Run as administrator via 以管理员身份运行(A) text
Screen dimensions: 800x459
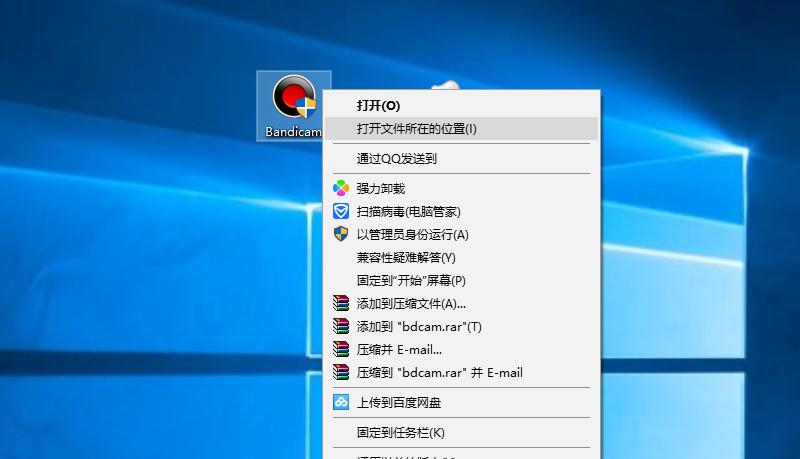coord(412,235)
